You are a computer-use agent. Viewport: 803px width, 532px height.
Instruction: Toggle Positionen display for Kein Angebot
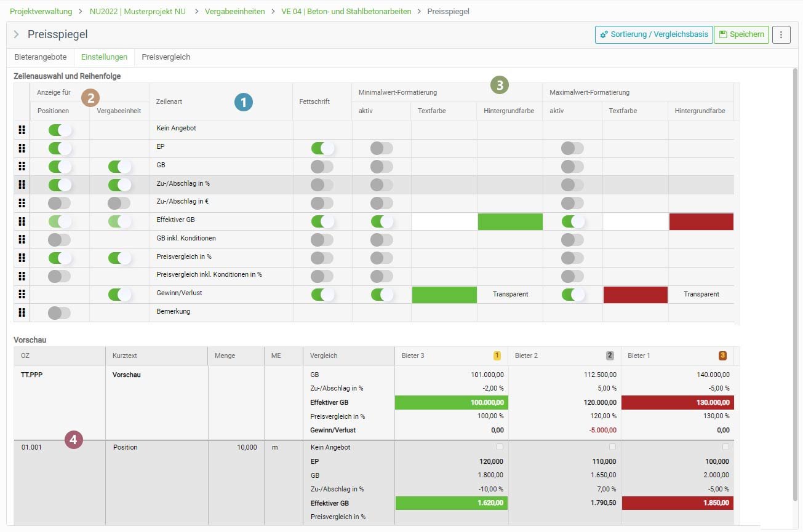tap(60, 130)
